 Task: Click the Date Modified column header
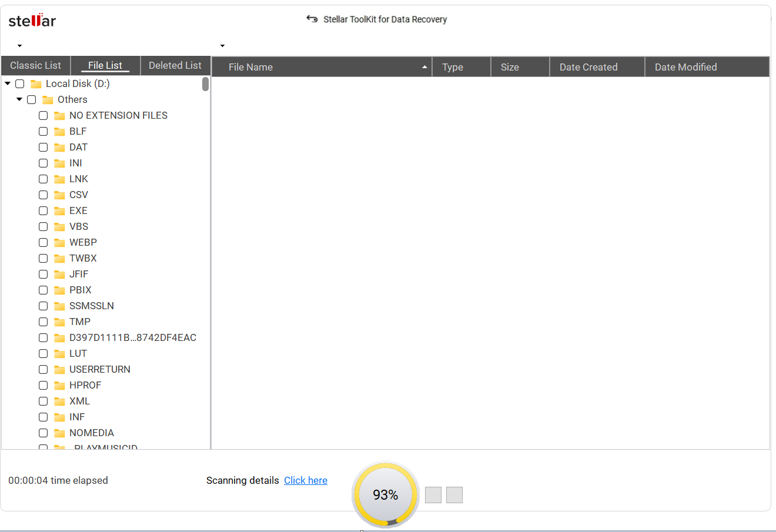tap(707, 67)
